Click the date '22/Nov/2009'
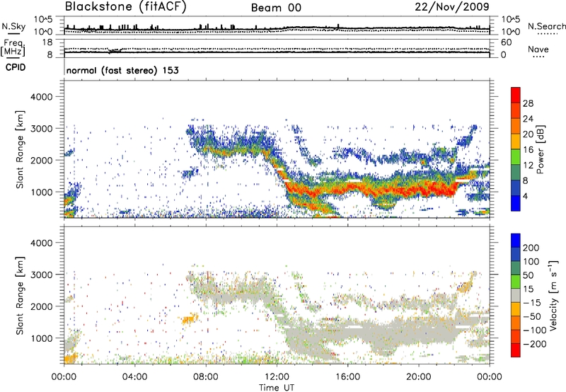Viewport: 566px width, 392px height. coord(452,7)
